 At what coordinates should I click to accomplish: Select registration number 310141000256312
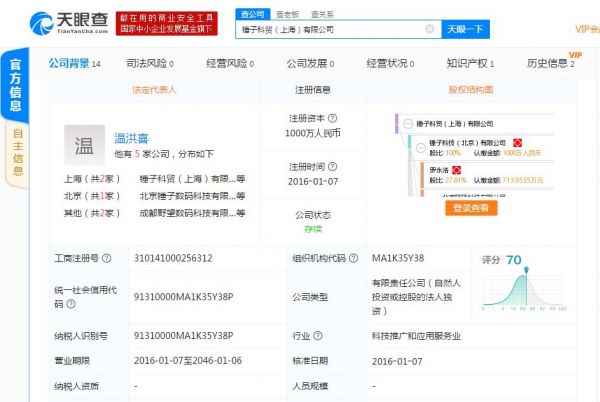point(173,258)
